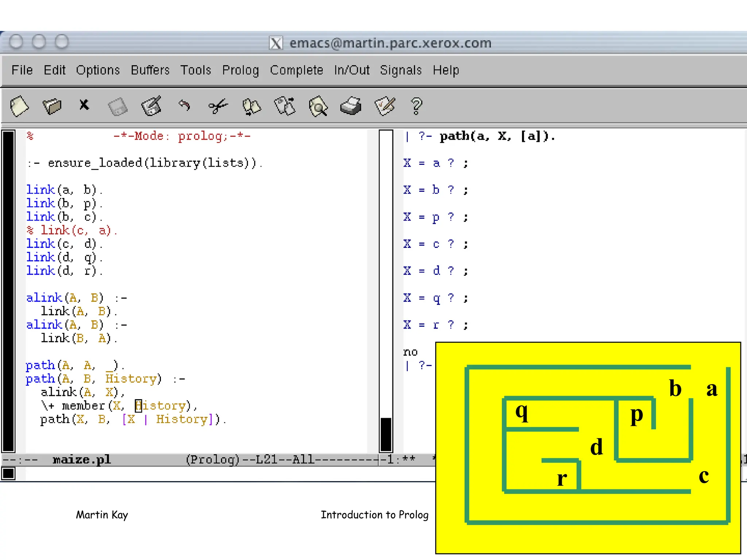Click the paste toolbar icon

click(285, 106)
